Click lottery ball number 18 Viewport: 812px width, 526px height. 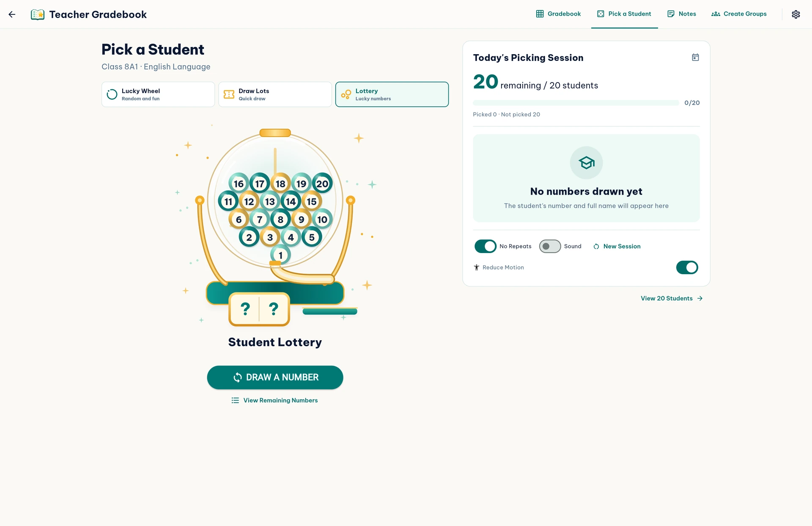(280, 184)
